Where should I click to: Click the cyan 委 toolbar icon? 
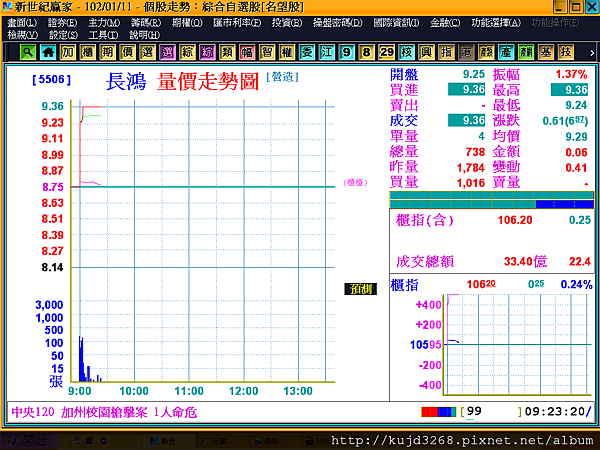(307, 52)
